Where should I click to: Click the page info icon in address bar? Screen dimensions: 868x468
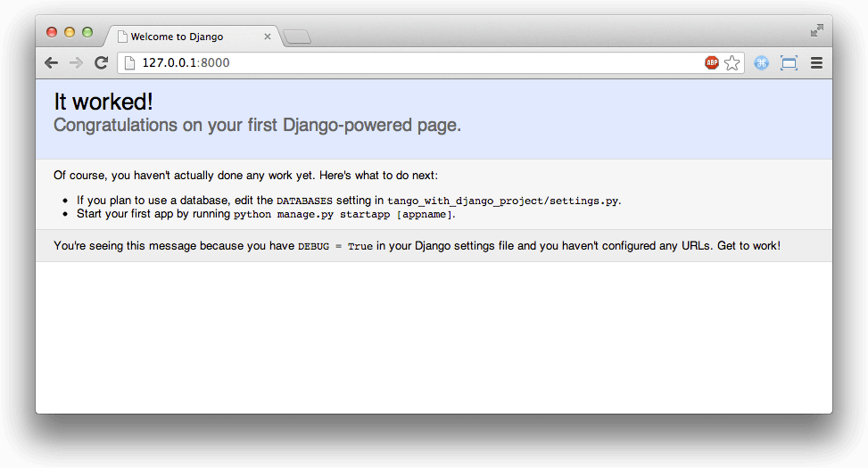129,62
